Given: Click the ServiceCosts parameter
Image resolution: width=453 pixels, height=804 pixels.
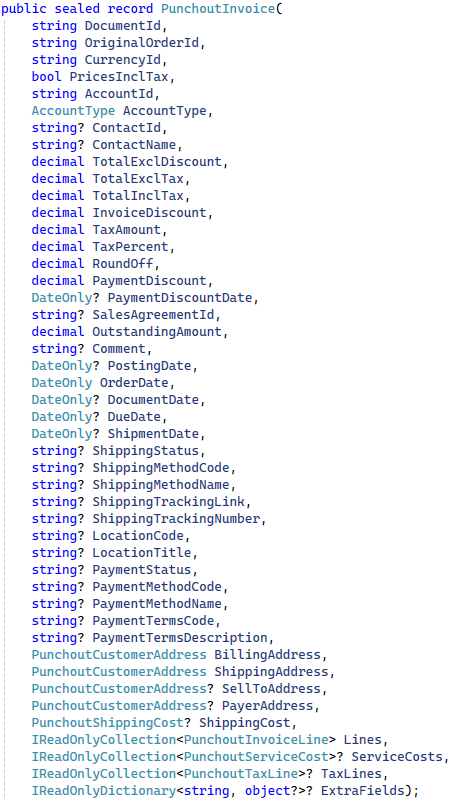Looking at the screenshot, I should 397,756.
